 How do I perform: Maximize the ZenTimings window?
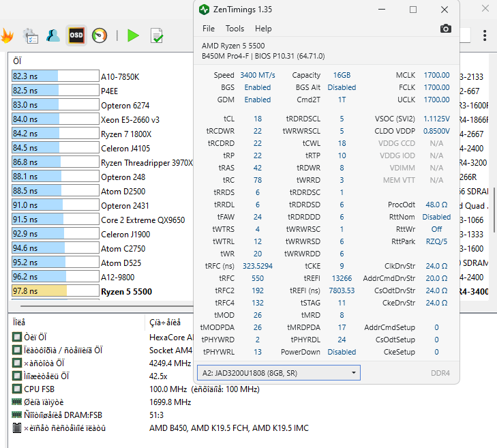coord(413,10)
